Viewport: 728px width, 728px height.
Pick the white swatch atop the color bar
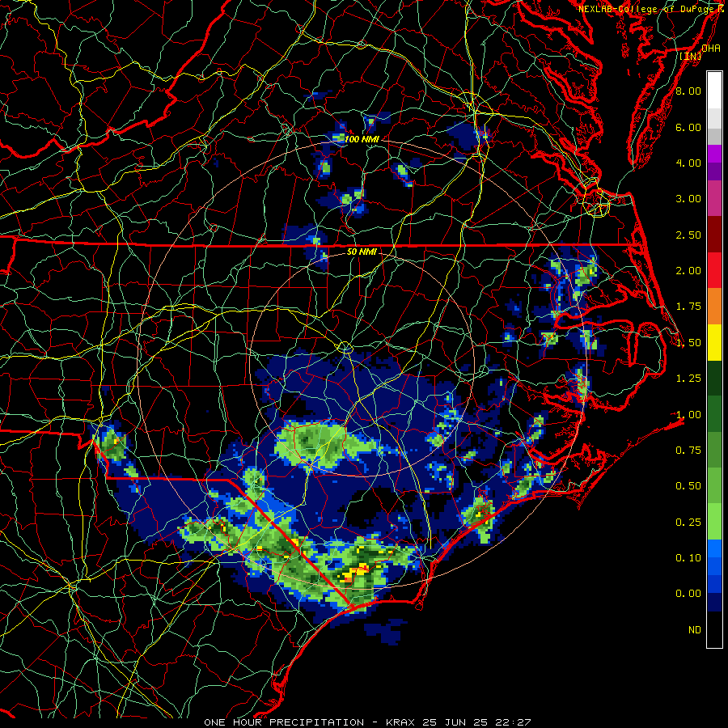[x=714, y=90]
